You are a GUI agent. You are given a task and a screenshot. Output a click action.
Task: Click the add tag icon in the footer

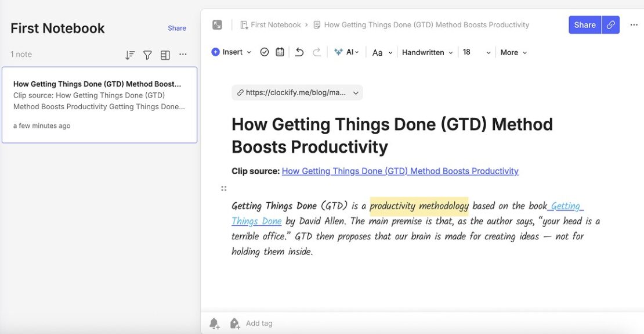[234, 324]
